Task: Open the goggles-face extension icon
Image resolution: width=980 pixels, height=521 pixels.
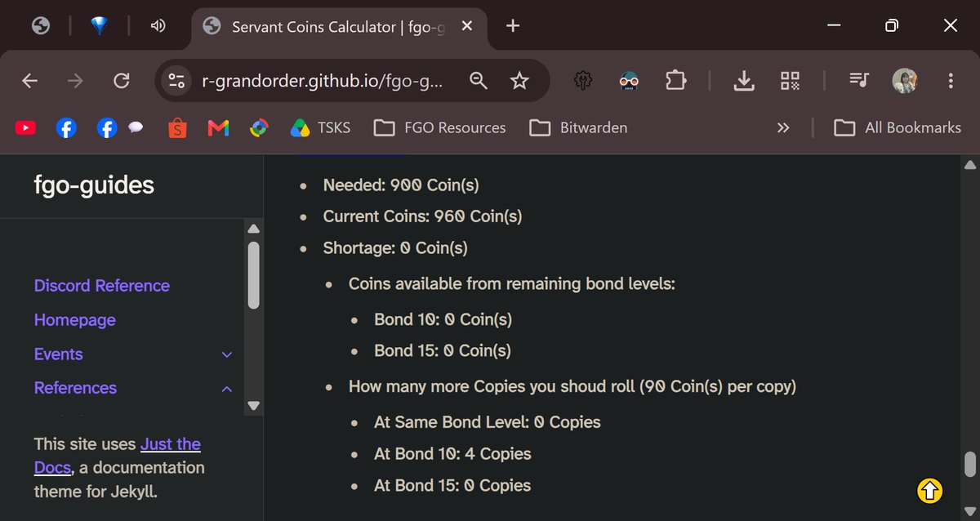Action: [x=628, y=80]
